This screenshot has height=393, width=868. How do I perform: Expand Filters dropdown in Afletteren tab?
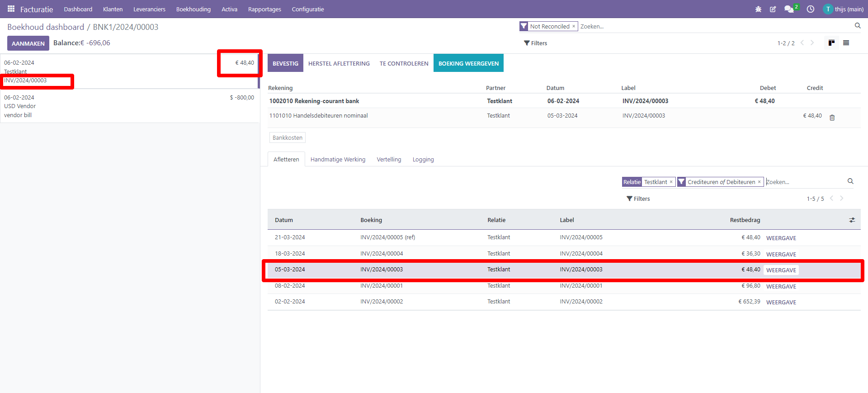[x=638, y=199]
